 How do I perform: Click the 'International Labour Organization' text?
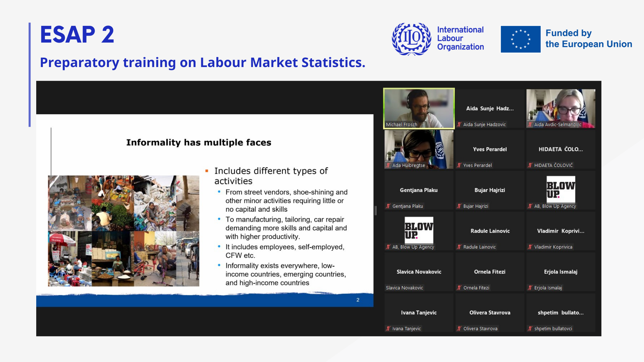coord(460,39)
